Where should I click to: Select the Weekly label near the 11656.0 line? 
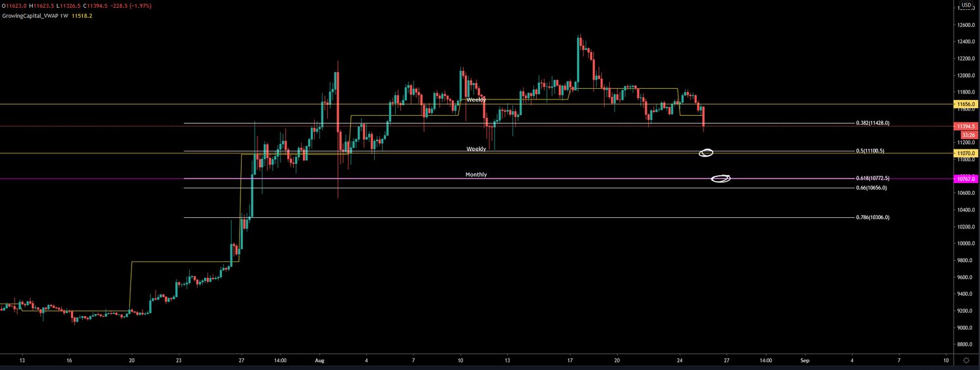[x=476, y=100]
